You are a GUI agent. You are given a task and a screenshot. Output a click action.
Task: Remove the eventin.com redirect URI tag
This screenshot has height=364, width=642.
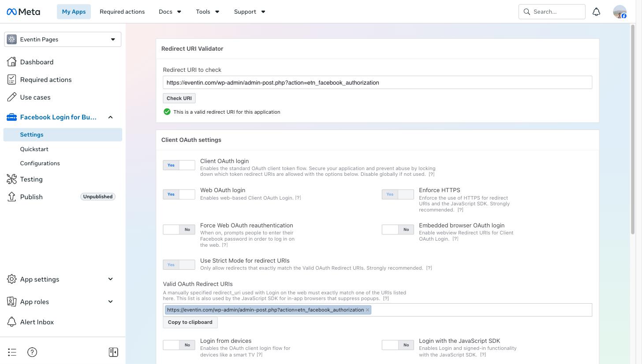point(367,310)
